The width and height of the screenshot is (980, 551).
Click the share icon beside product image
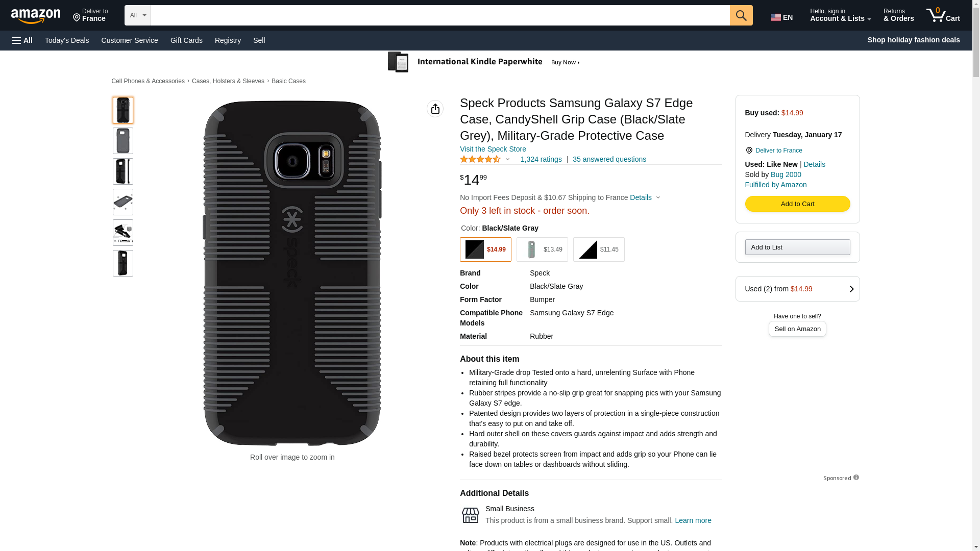(x=435, y=109)
